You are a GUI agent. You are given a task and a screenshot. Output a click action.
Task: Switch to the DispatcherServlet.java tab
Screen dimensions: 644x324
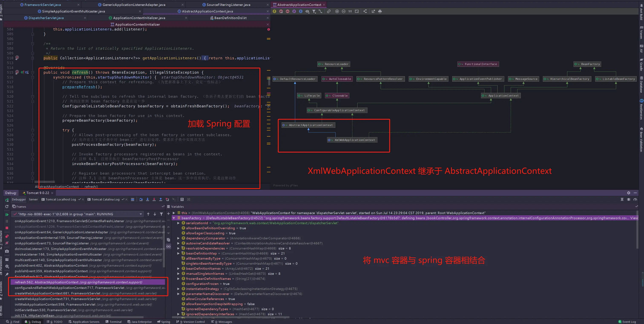tap(46, 18)
